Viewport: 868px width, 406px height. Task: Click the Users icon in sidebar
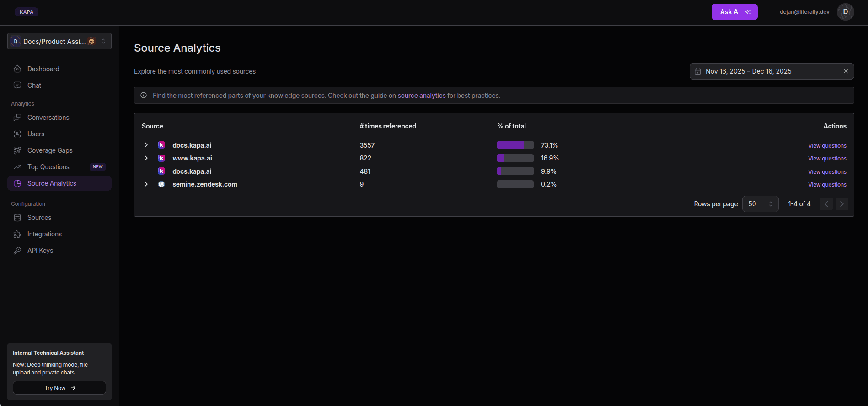coord(17,134)
